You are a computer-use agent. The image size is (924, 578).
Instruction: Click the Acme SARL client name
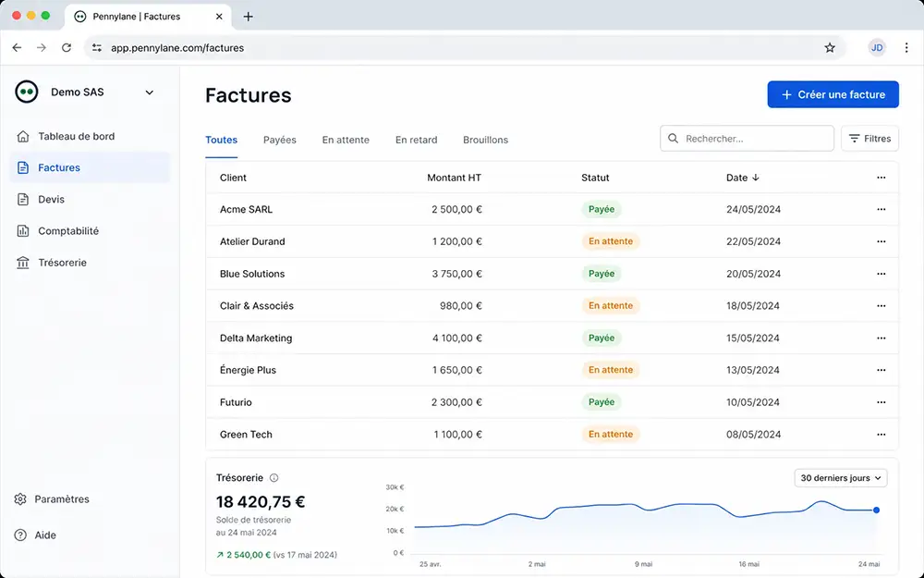click(x=247, y=209)
